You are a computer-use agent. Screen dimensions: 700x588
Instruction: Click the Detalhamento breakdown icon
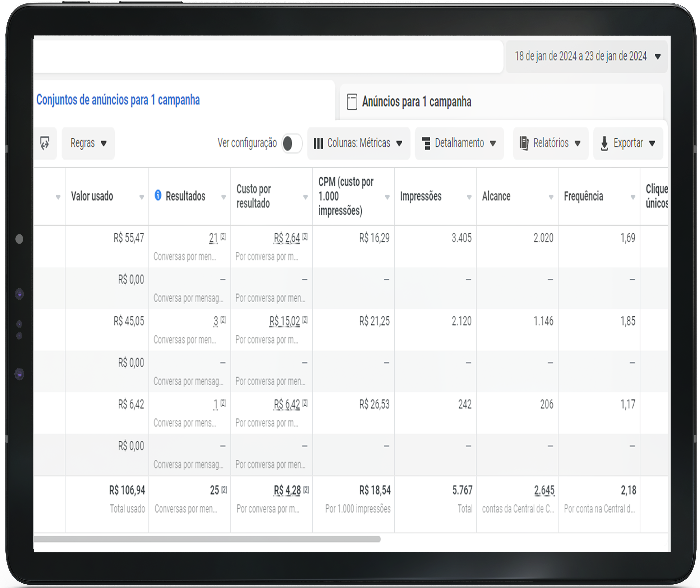(x=426, y=144)
